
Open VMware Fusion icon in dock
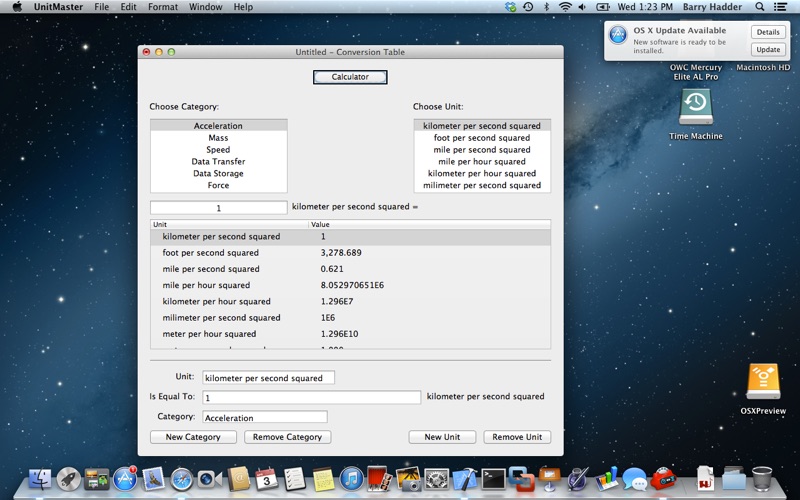point(521,479)
